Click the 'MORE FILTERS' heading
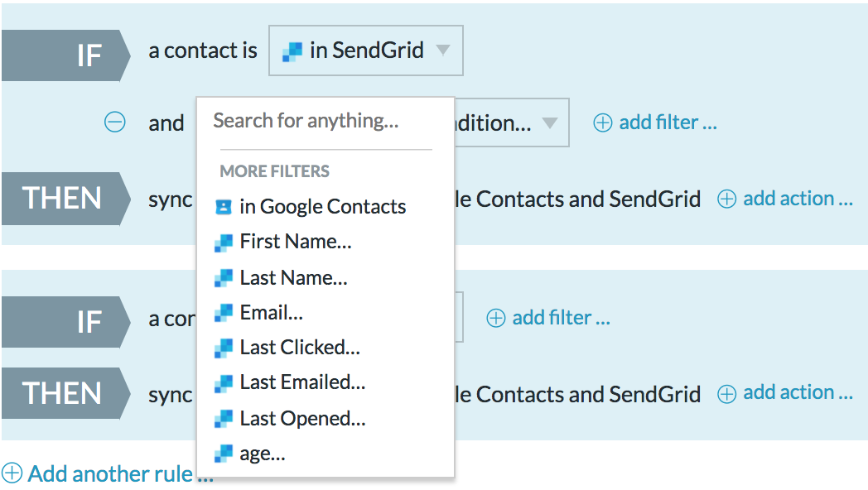This screenshot has width=868, height=490. [x=275, y=171]
